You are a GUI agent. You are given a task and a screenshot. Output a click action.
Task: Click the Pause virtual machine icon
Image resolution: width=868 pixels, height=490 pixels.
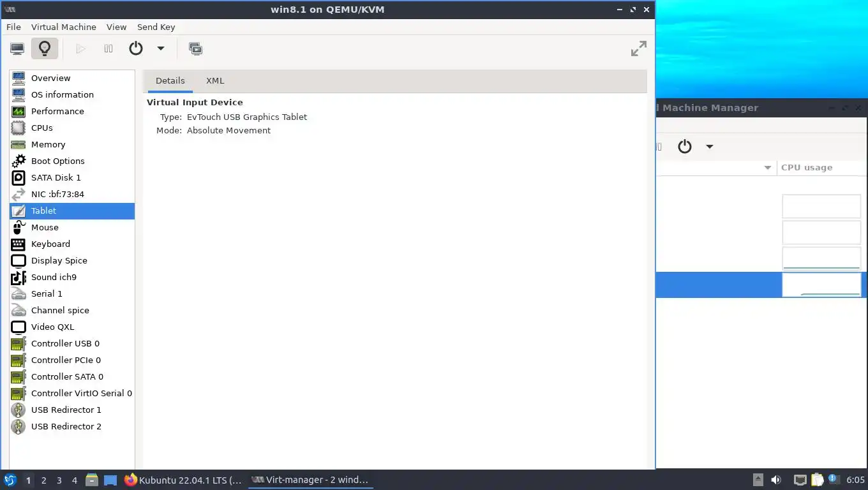(108, 48)
